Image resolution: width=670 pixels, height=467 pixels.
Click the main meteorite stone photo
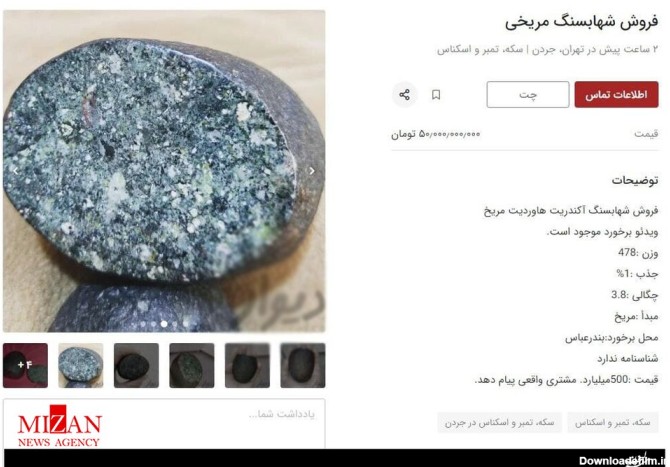pos(164,171)
